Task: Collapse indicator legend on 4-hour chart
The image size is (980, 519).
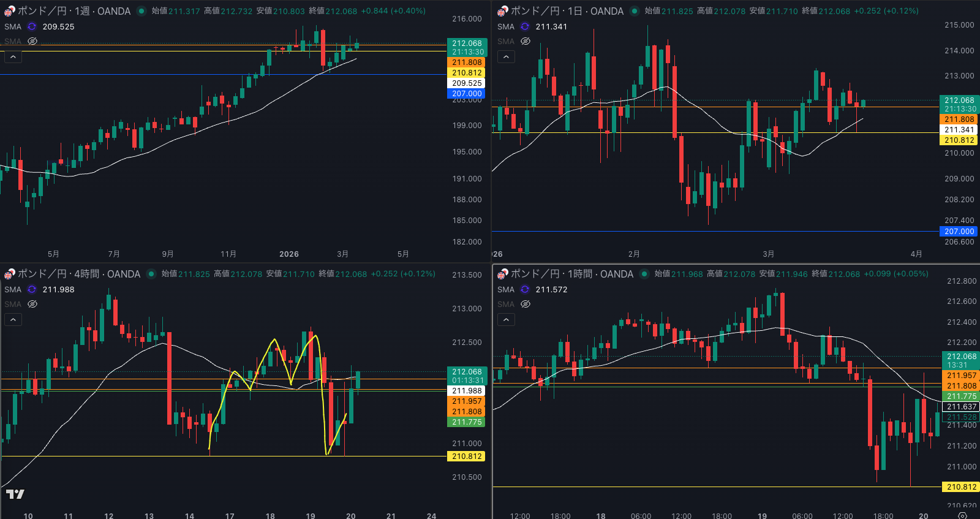Action: coord(13,320)
